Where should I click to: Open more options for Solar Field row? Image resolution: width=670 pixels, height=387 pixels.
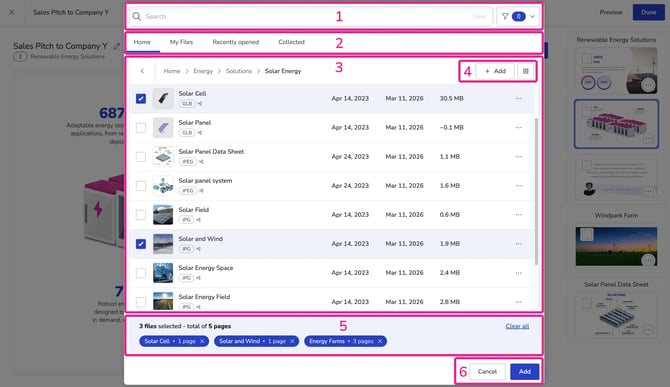tap(518, 215)
